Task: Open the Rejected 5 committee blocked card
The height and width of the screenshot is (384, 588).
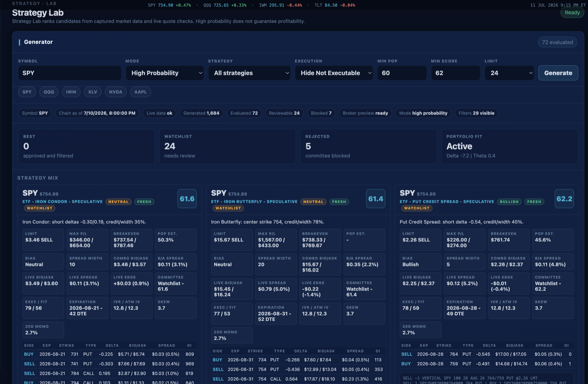Action: (369, 146)
